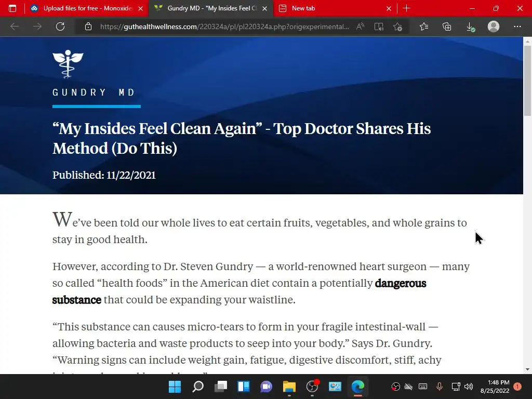
Task: Open the Windows Start menu
Action: tap(175, 387)
